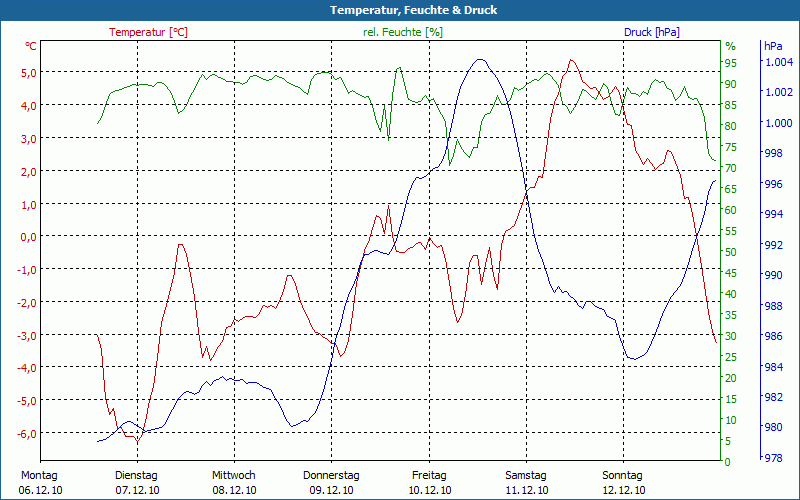Click the date '08.12.10'
The width and height of the screenshot is (800, 500).
[x=234, y=490]
